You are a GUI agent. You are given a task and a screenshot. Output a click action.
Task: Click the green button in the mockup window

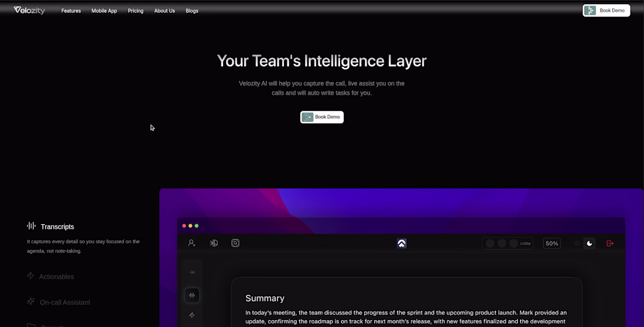(x=197, y=226)
